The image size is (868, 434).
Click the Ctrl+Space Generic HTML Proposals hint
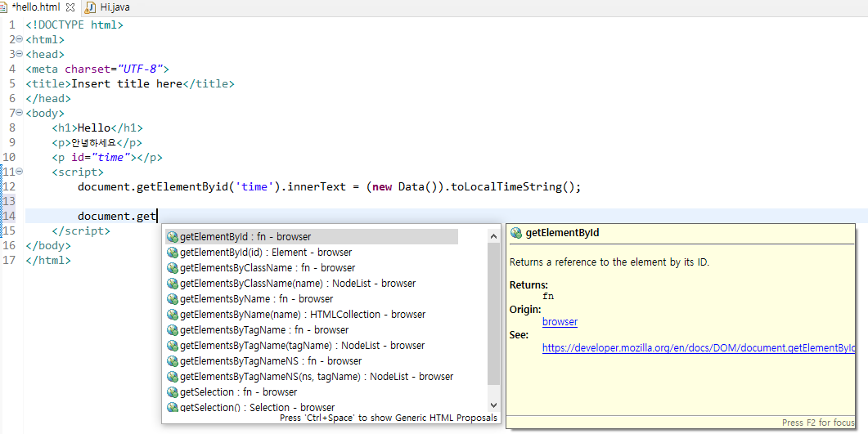coord(388,418)
